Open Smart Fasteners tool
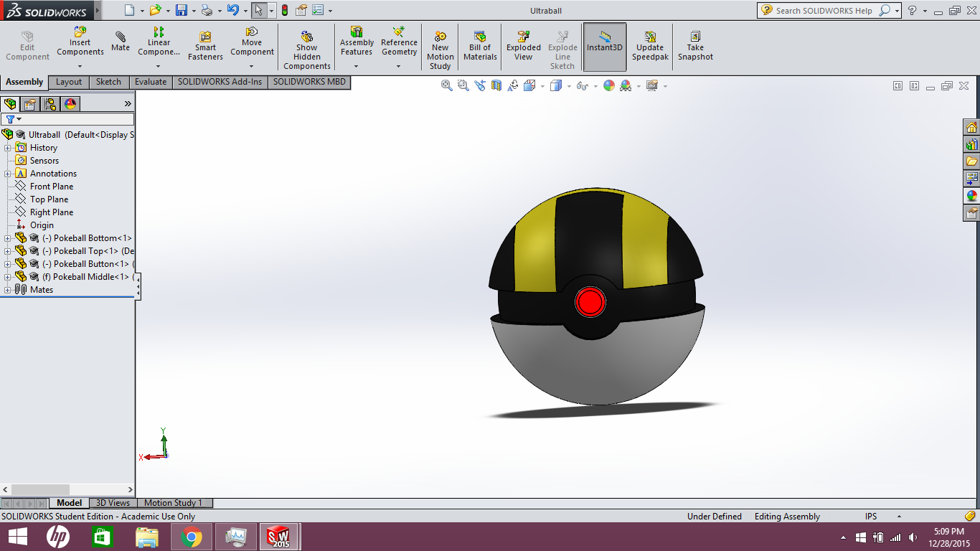 [205, 46]
